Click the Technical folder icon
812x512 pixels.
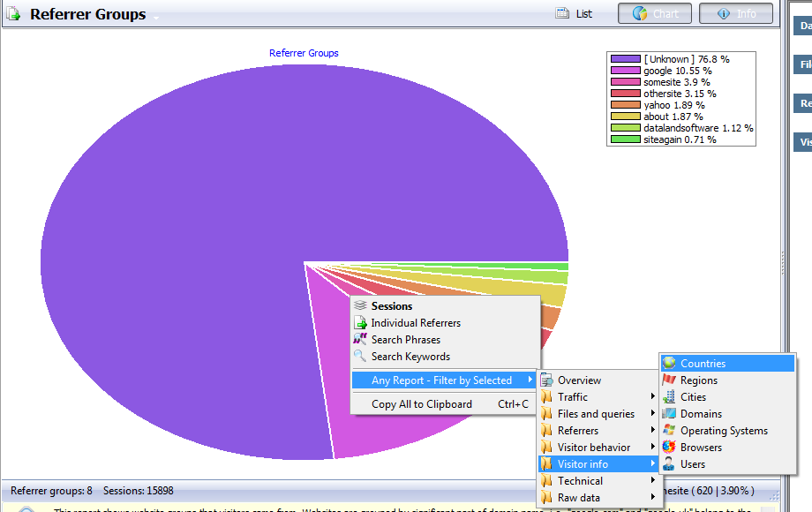[546, 481]
